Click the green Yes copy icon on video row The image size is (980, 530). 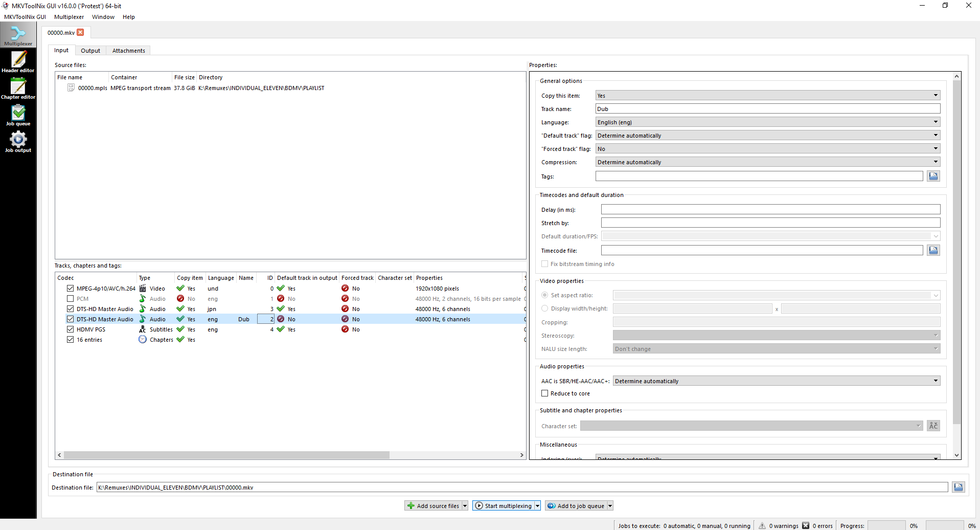(x=180, y=289)
